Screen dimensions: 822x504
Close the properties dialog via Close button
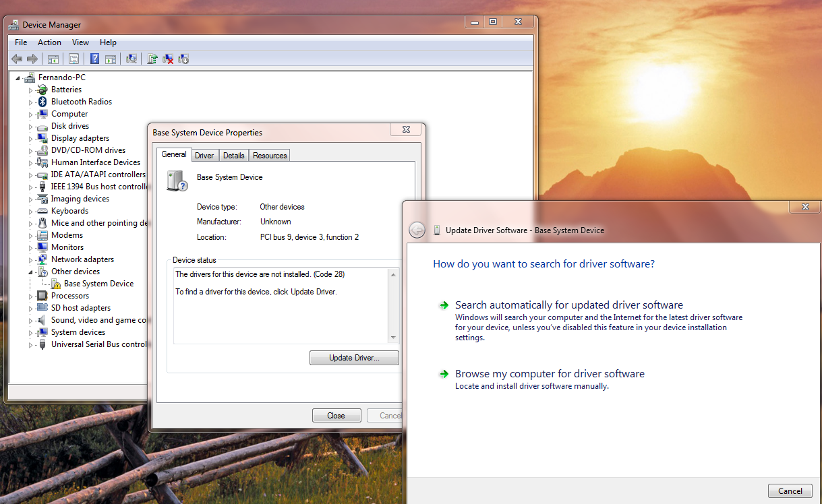pyautogui.click(x=336, y=415)
